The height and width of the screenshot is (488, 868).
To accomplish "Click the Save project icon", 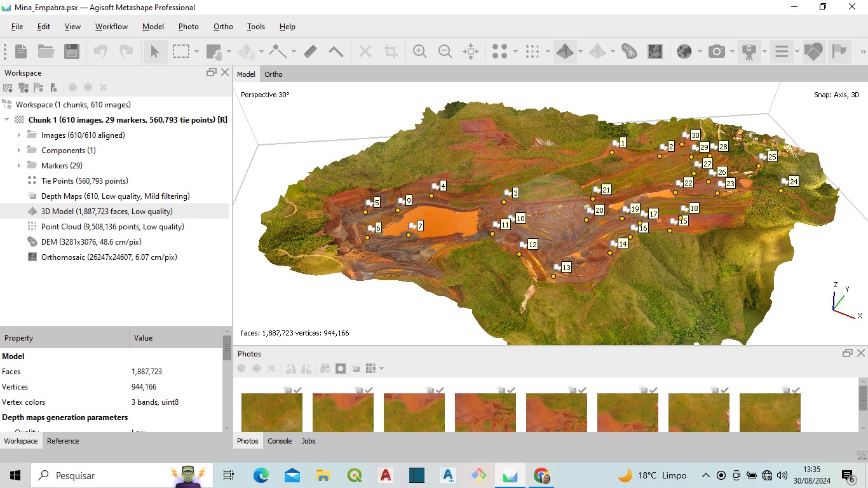I will 72,51.
